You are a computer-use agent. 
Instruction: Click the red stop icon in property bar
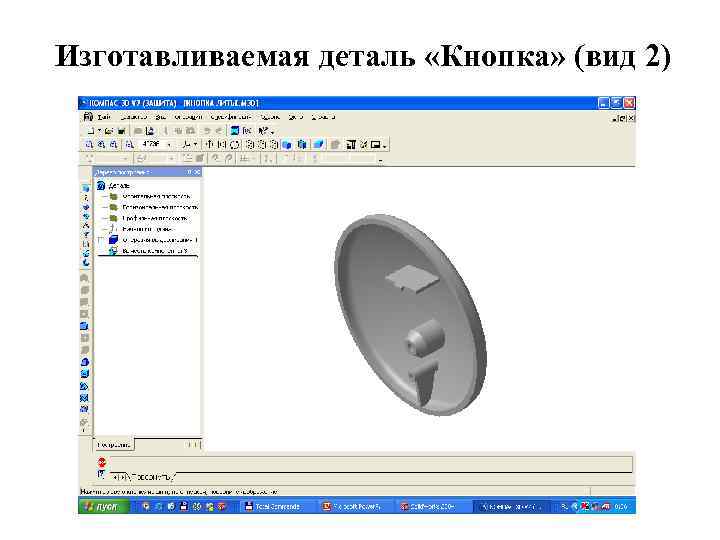click(102, 462)
